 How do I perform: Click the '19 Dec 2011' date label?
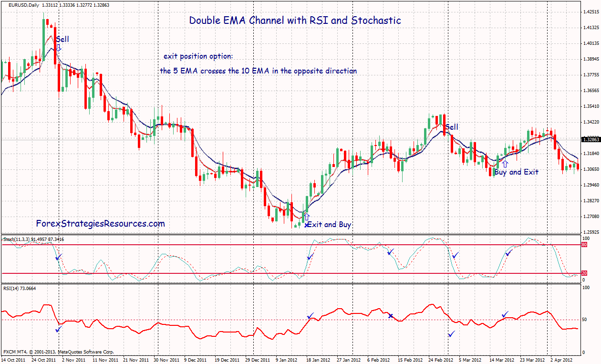point(227,360)
